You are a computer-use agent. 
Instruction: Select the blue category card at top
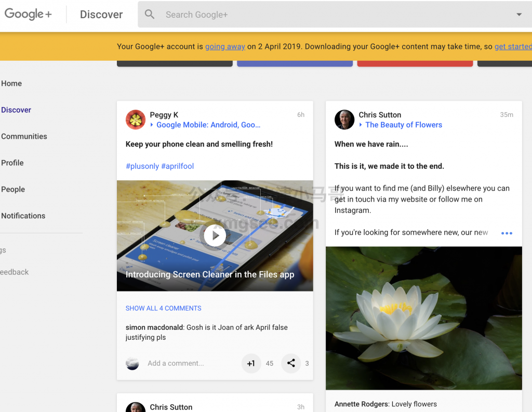coord(295,63)
